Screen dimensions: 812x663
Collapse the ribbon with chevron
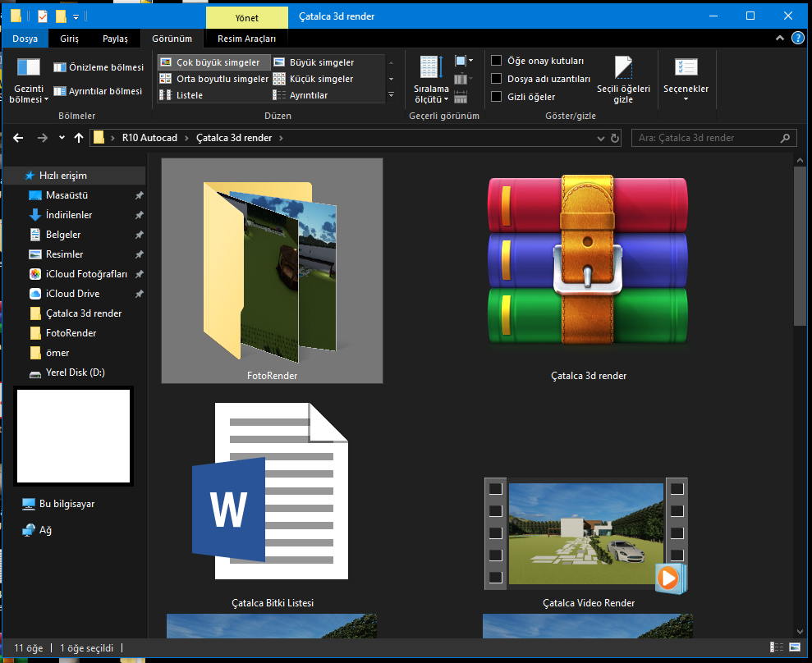(x=779, y=39)
